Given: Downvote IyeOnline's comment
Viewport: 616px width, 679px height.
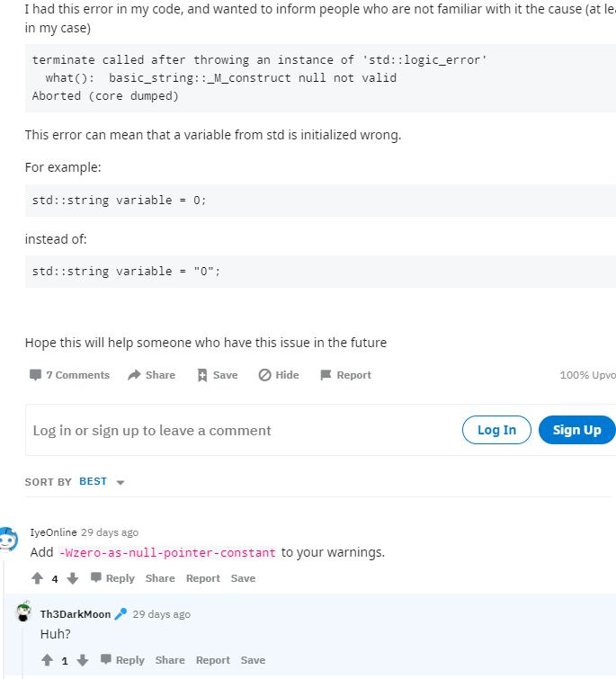Looking at the screenshot, I should (73, 578).
